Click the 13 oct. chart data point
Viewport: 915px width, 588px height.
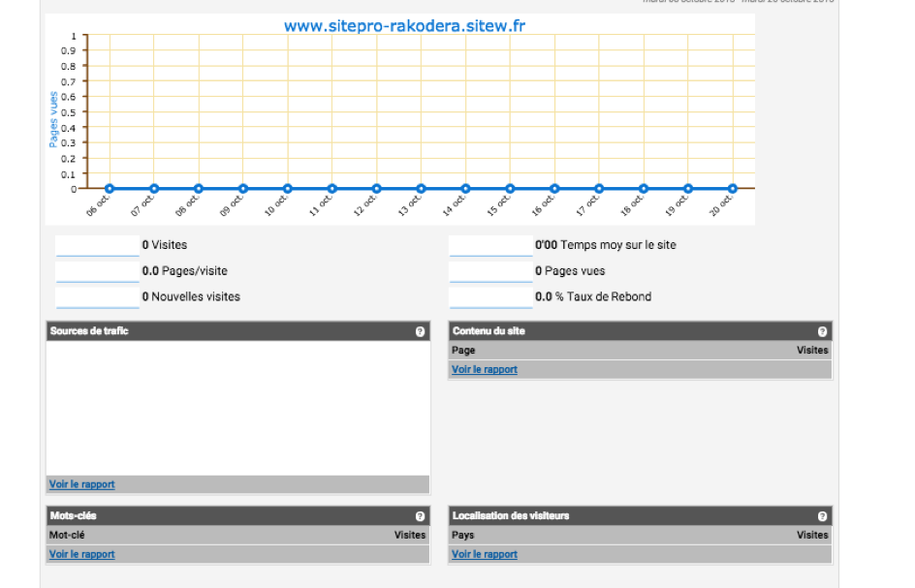click(421, 189)
